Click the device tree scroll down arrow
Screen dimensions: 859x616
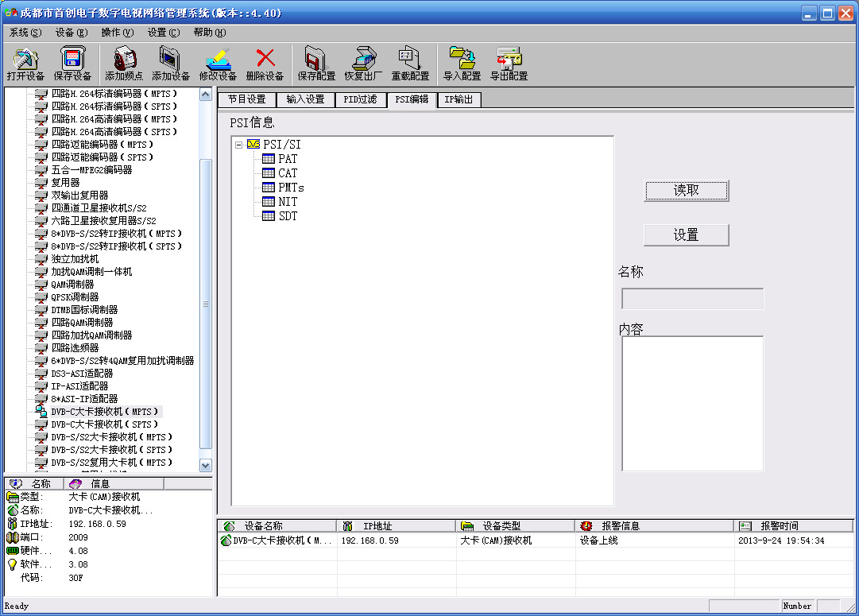206,465
